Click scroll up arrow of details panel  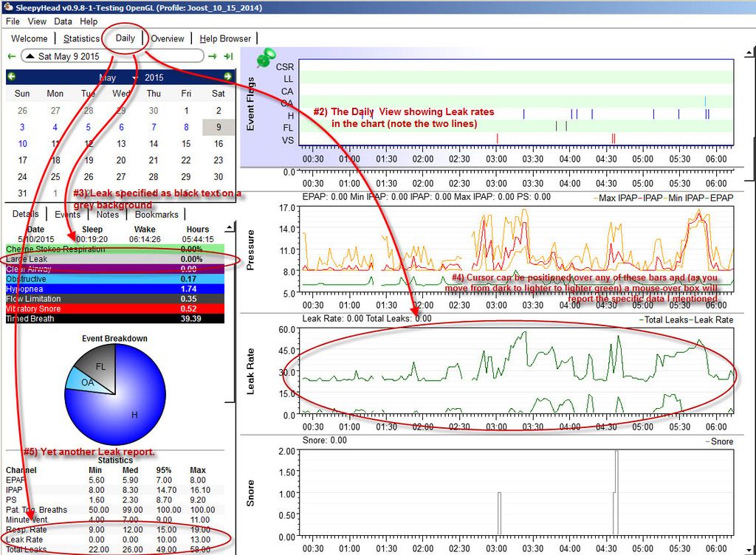(x=230, y=227)
